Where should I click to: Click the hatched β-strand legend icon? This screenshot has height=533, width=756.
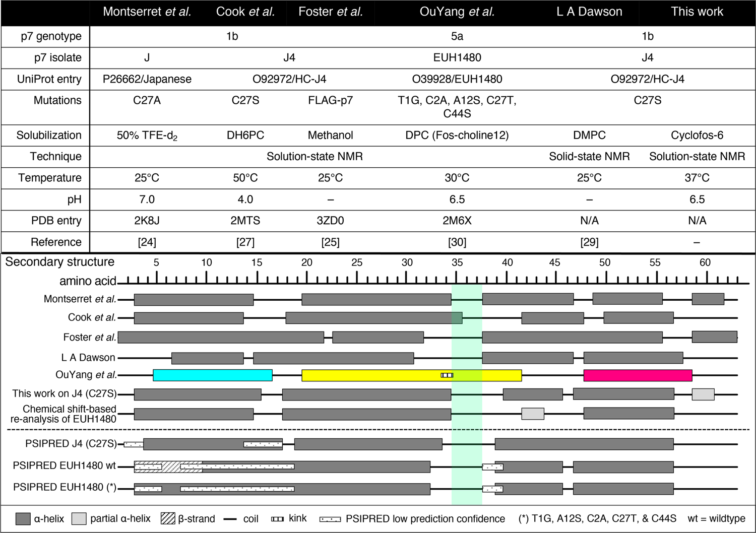(x=168, y=519)
